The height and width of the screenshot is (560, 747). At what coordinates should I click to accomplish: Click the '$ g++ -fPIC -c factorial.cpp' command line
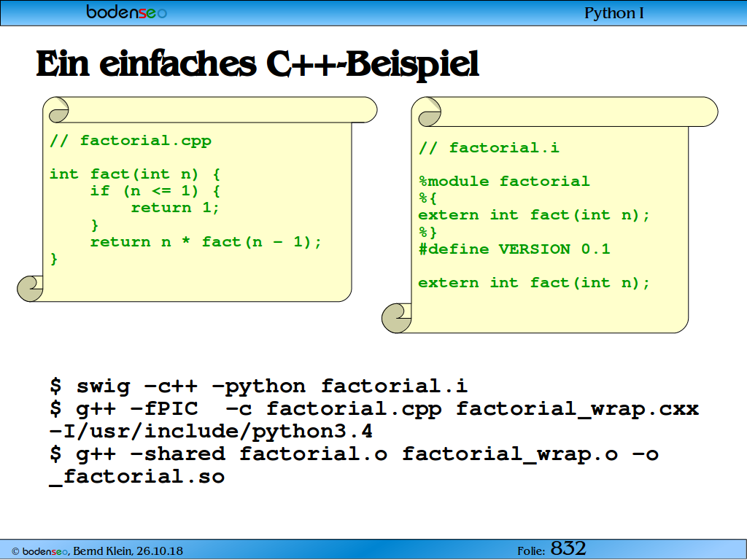pyautogui.click(x=374, y=409)
